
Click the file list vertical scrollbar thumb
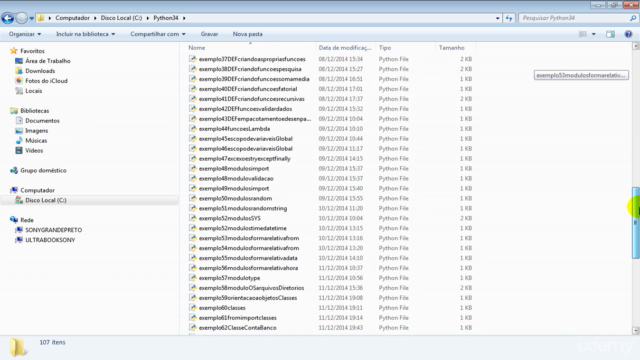click(636, 222)
